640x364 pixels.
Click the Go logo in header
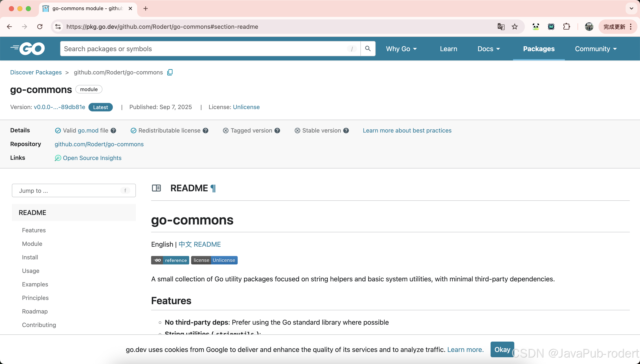pos(28,48)
